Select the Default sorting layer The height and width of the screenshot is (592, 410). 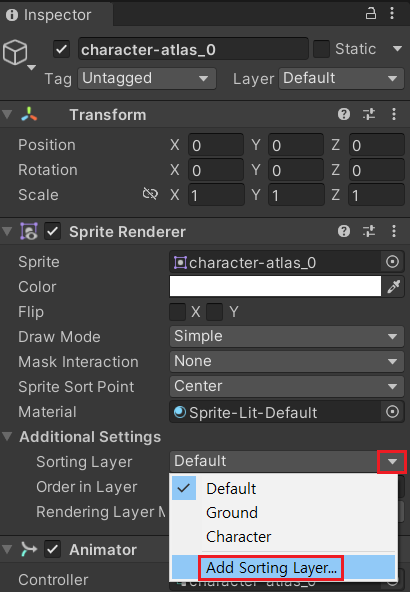(x=284, y=488)
